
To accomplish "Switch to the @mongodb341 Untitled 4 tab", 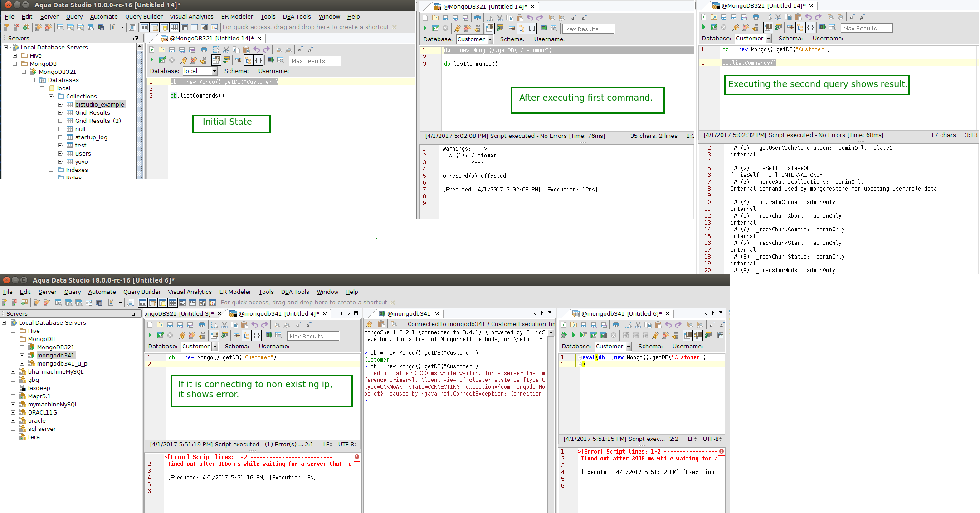I will tap(278, 314).
